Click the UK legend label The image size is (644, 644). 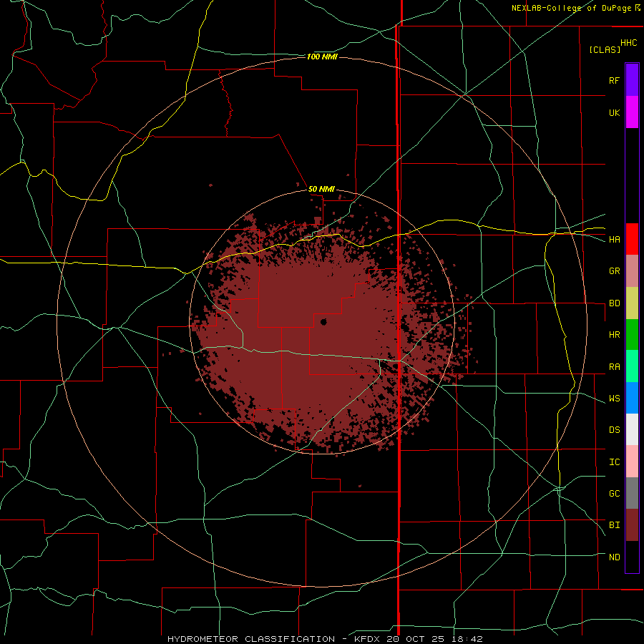614,112
